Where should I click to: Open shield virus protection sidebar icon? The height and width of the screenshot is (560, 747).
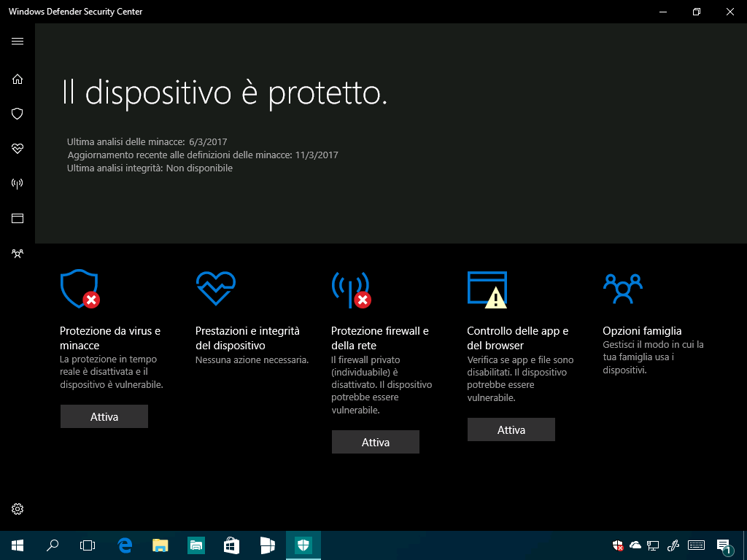18,114
